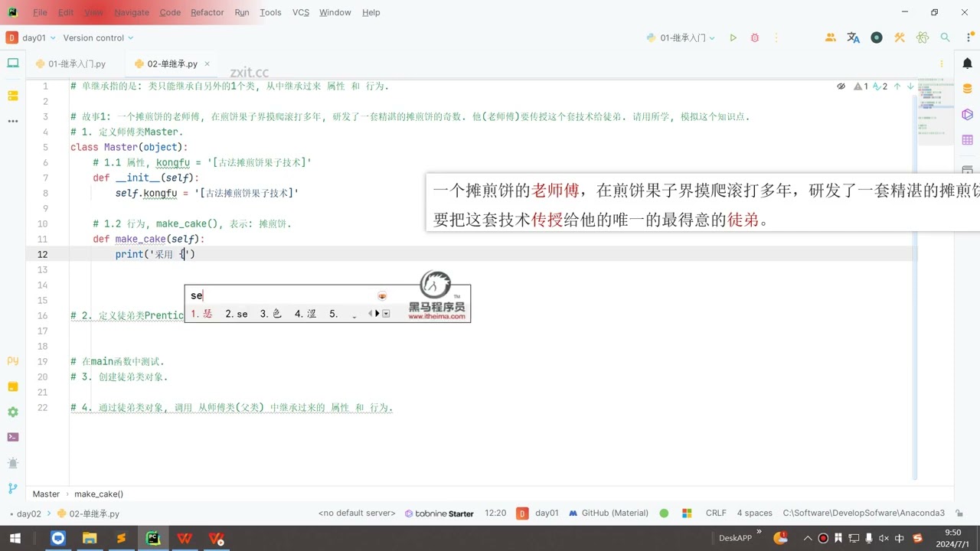Toggle the muted volume icon in tray
The image size is (980, 551).
point(884,538)
